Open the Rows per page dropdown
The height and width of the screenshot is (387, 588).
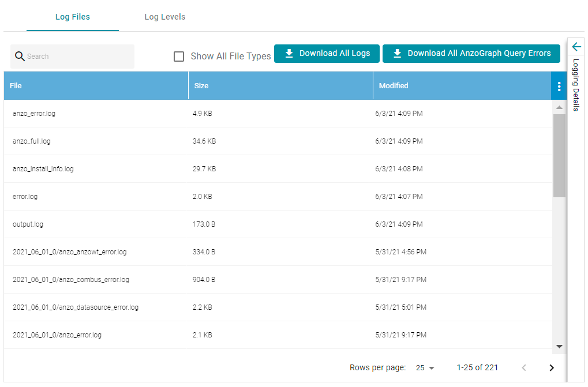coord(425,367)
